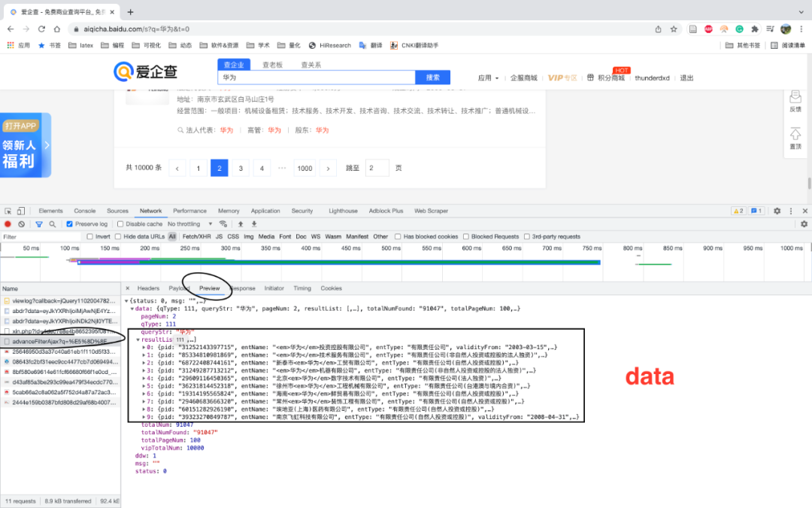This screenshot has height=508, width=812.
Task: Go to browser home icon
Action: 57,29
